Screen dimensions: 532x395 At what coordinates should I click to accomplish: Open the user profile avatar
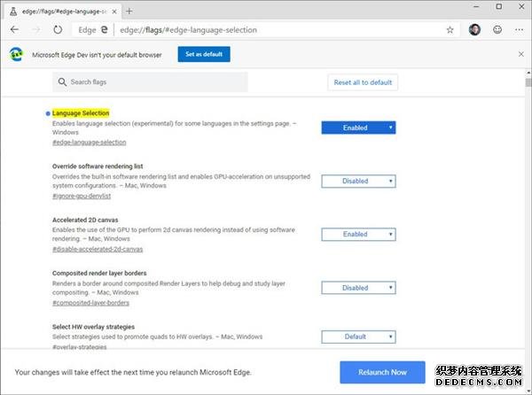pyautogui.click(x=474, y=30)
